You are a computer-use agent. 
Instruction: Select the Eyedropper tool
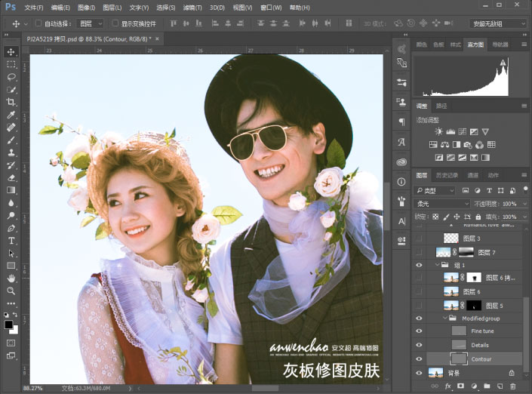click(11, 115)
